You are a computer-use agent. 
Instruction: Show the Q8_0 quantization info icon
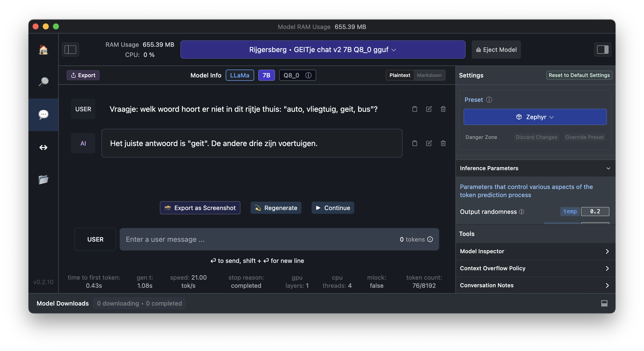[x=308, y=75]
